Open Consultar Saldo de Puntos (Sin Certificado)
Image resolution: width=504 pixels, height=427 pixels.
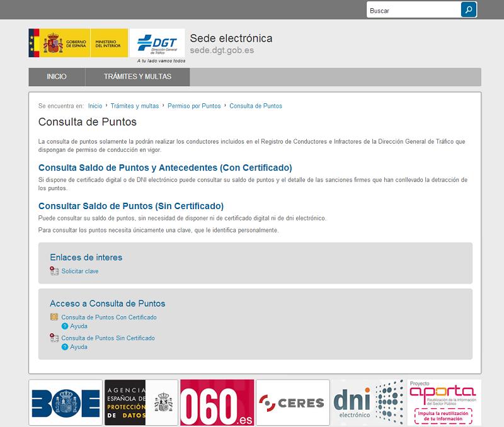(x=131, y=206)
